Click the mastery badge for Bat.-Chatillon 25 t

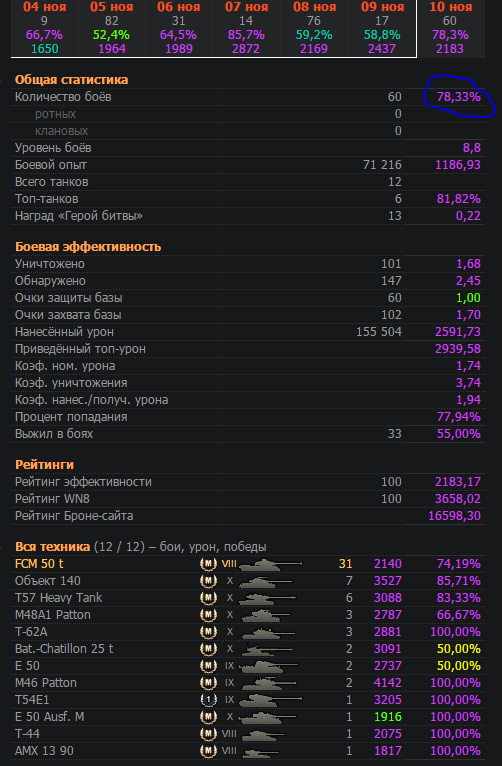click(x=208, y=649)
